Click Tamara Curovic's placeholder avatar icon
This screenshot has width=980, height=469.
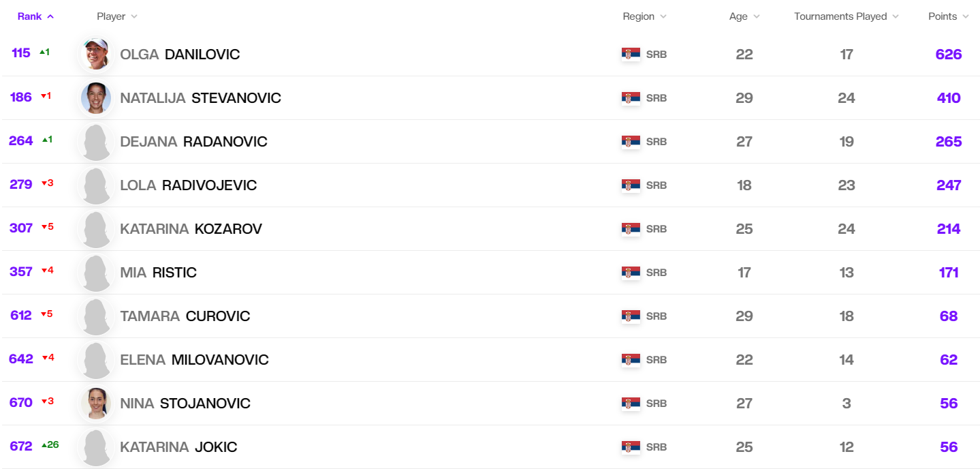click(x=96, y=316)
